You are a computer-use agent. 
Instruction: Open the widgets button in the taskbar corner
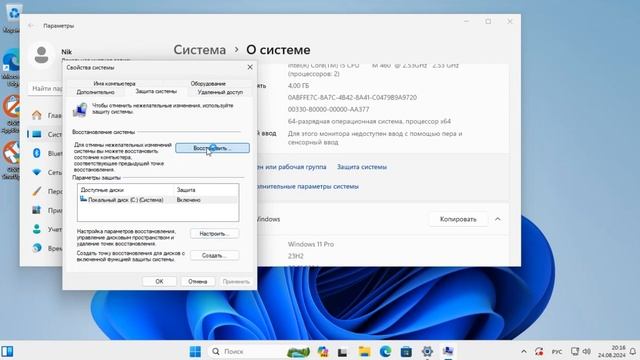tap(7, 351)
